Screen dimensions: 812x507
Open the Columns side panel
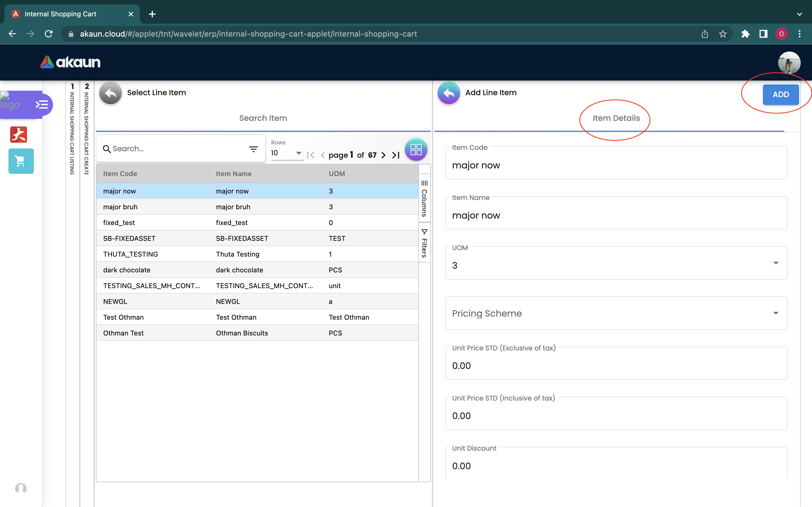(424, 199)
